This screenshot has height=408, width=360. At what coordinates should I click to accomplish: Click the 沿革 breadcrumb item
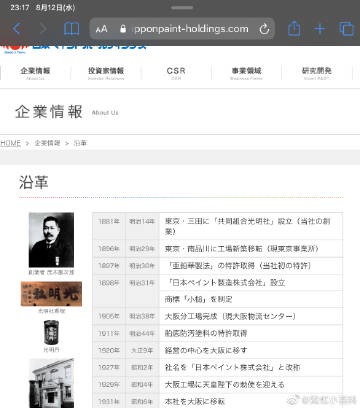coord(80,143)
